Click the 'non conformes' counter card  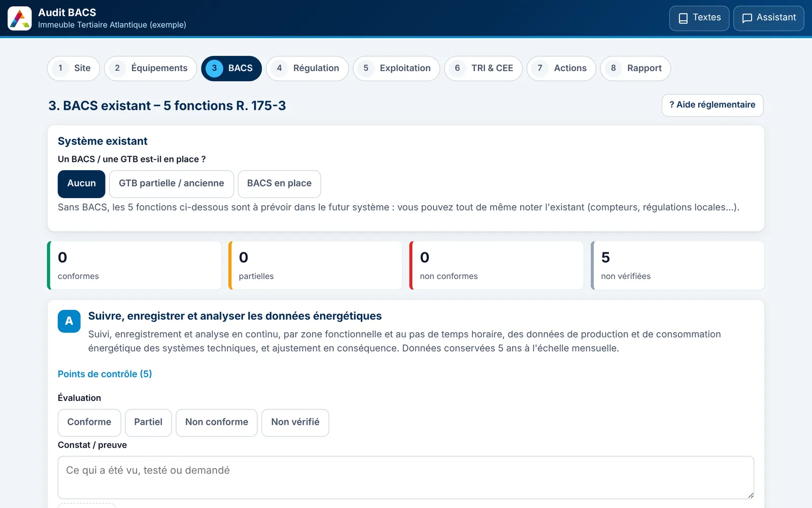point(497,266)
